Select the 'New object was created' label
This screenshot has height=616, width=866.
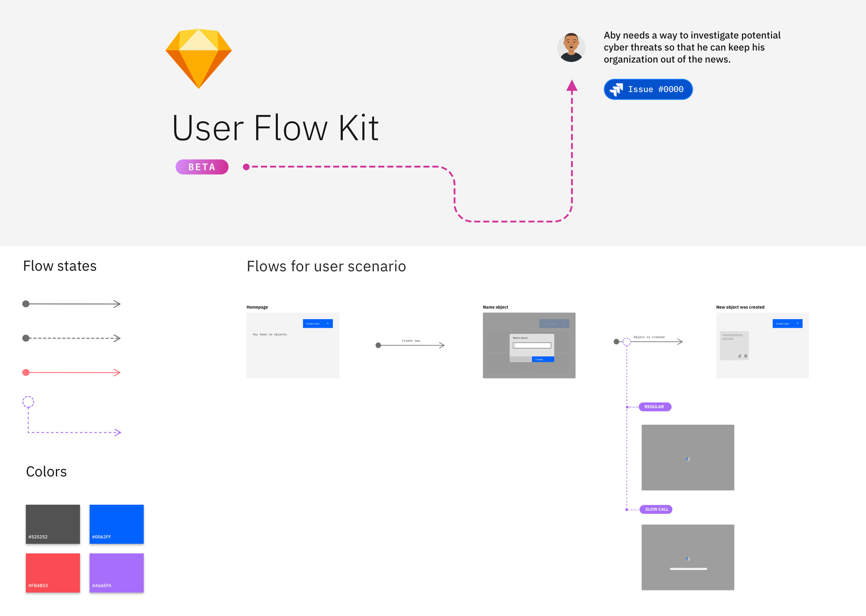click(740, 307)
